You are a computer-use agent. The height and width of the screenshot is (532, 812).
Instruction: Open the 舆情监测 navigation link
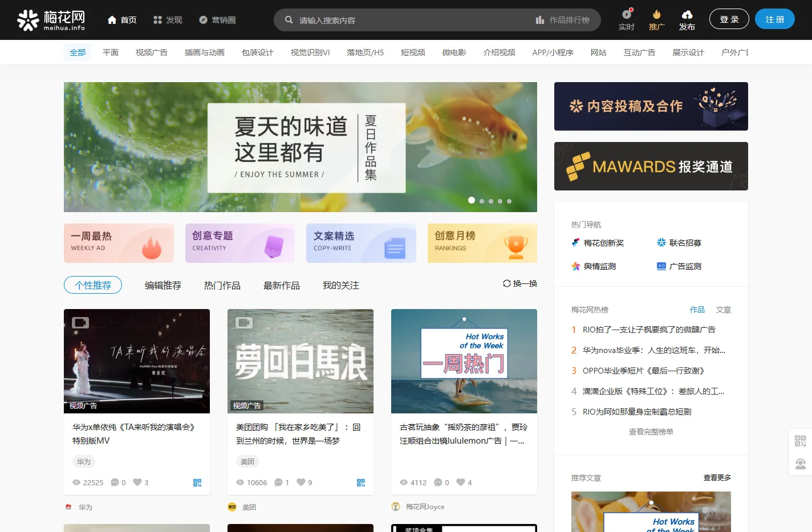pos(594,266)
